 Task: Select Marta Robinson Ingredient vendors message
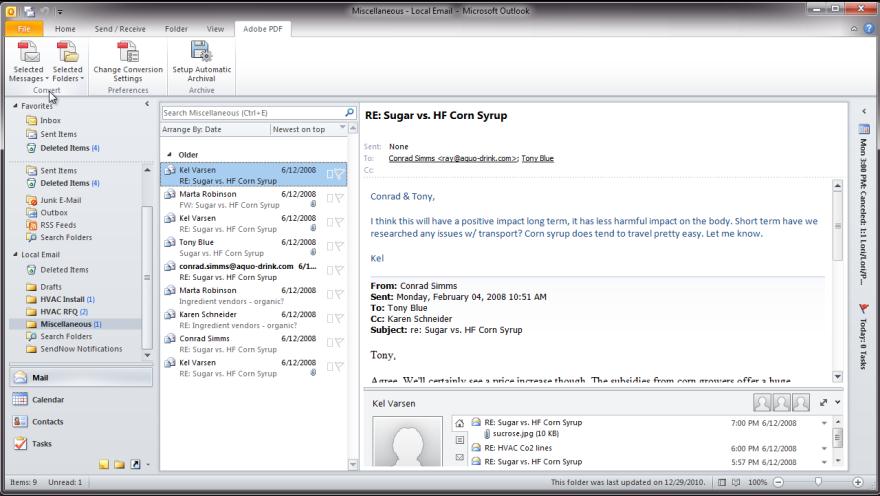click(x=254, y=295)
